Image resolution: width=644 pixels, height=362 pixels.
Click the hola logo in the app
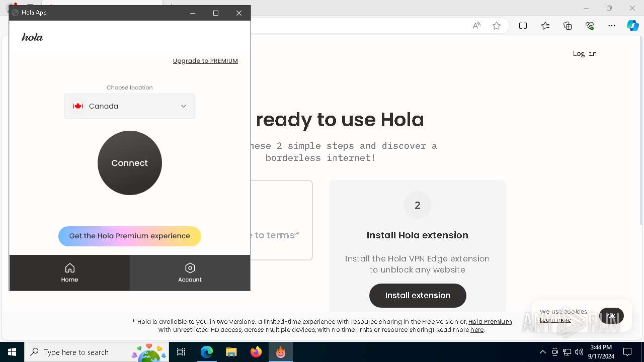pos(32,37)
